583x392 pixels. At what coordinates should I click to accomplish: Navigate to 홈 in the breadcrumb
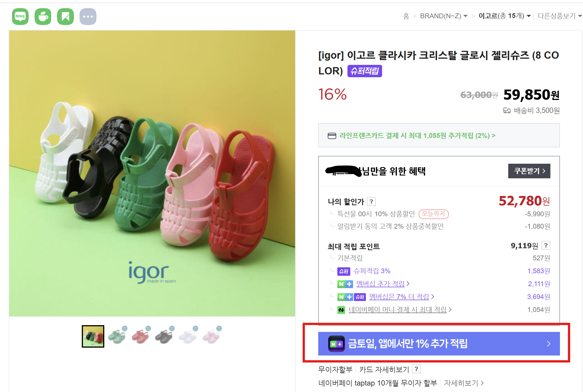406,16
